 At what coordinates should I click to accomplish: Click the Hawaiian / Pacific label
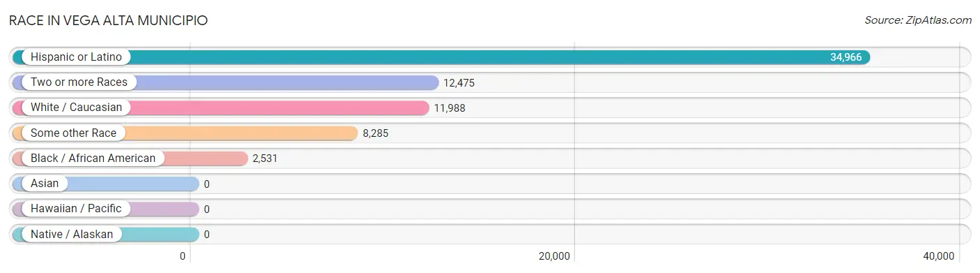click(x=76, y=209)
